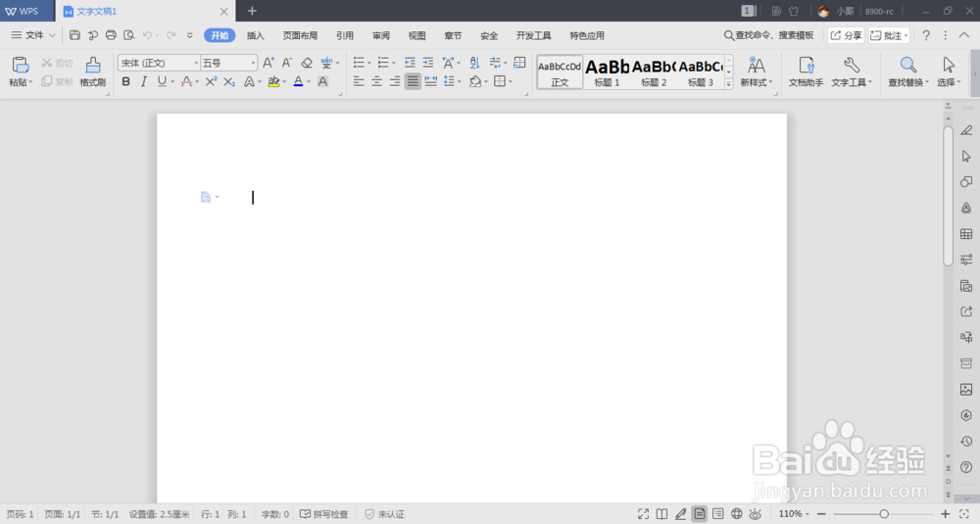
Task: Click the Share (分享) button
Action: (846, 35)
